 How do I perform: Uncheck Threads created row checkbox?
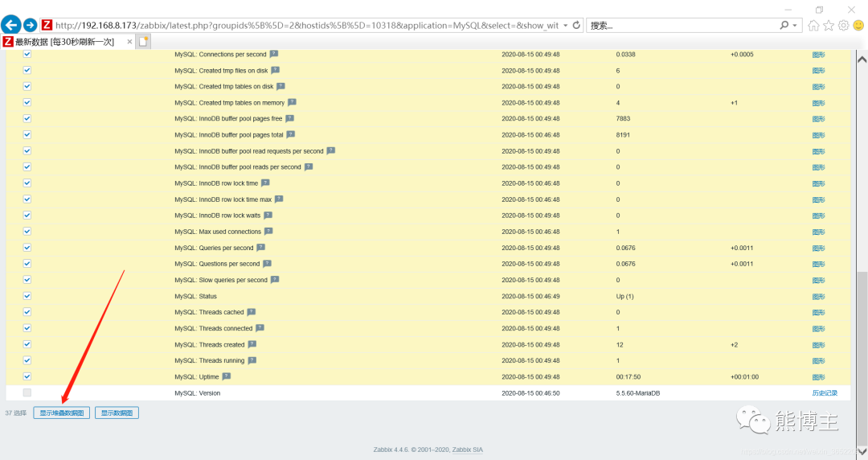tap(27, 344)
